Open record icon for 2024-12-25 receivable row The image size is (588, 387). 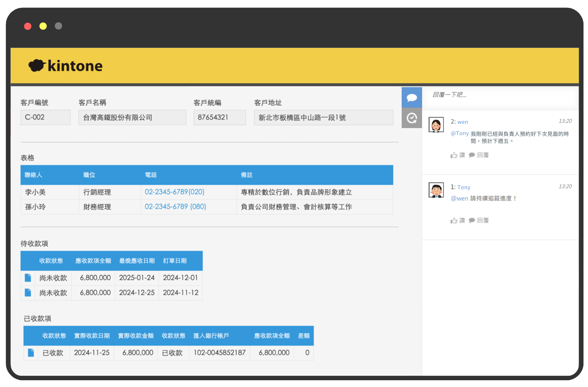[x=28, y=292]
